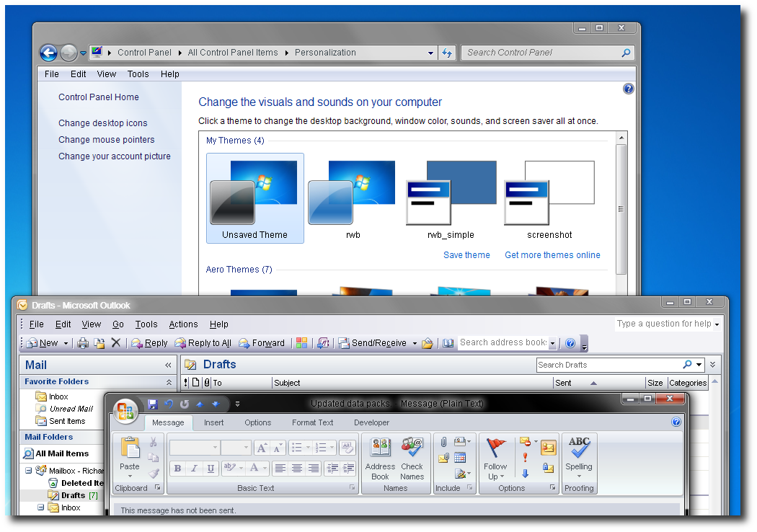The width and height of the screenshot is (757, 532).
Task: Click the Refresh button beside Control Panel address bar
Action: pos(447,53)
